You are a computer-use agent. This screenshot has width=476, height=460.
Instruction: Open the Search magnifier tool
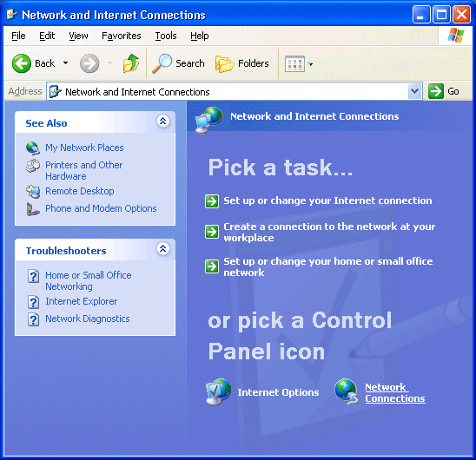pyautogui.click(x=178, y=63)
